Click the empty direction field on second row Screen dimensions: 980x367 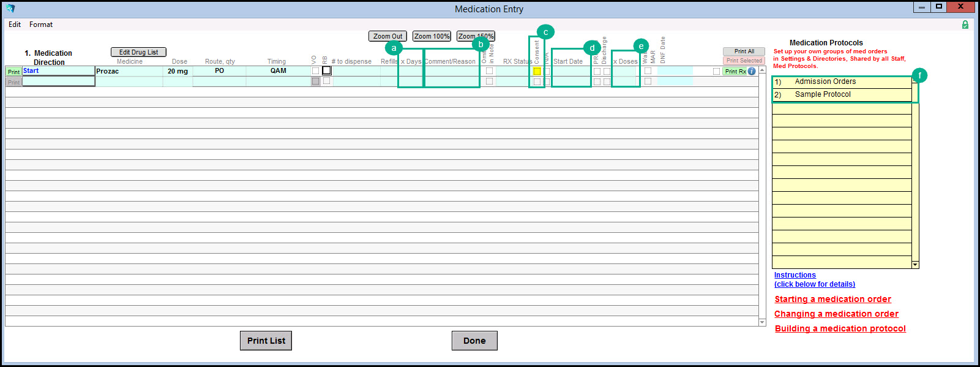(x=59, y=81)
